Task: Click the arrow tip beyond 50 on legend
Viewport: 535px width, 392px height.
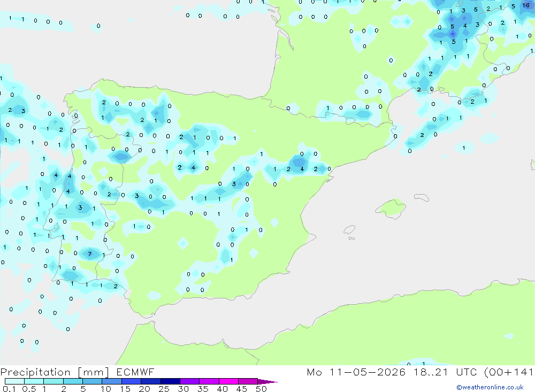Action: pyautogui.click(x=268, y=381)
